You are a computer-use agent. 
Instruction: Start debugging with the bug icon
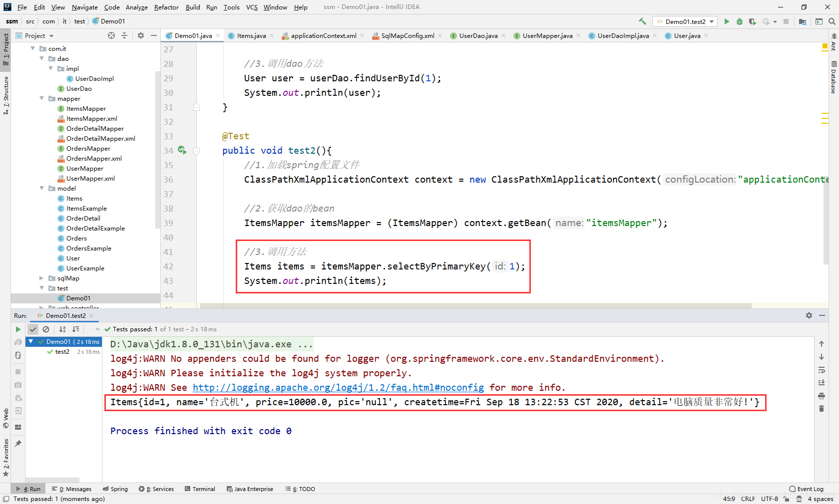point(740,21)
